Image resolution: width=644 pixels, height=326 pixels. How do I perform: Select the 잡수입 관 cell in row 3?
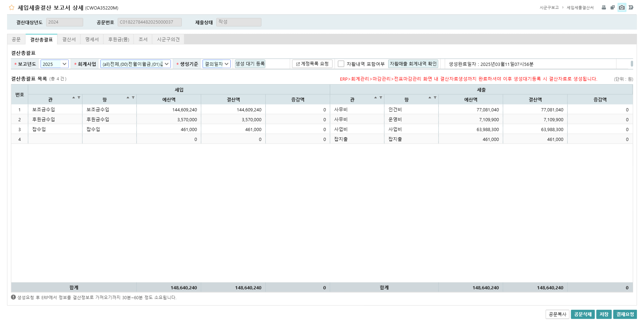click(55, 129)
